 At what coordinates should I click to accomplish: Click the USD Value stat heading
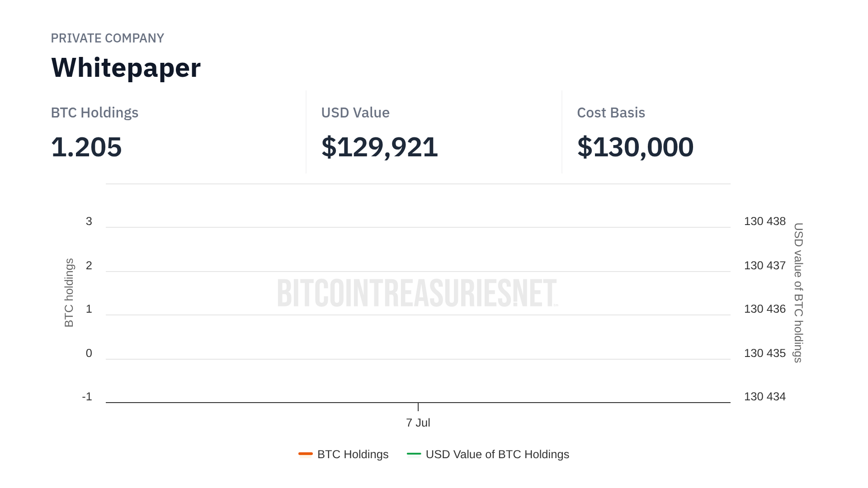click(355, 113)
